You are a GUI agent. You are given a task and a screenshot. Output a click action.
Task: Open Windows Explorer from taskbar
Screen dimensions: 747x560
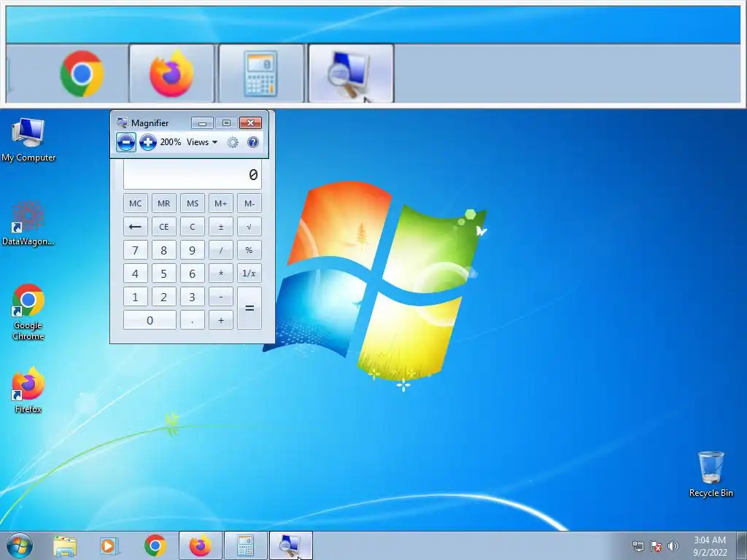pos(65,545)
